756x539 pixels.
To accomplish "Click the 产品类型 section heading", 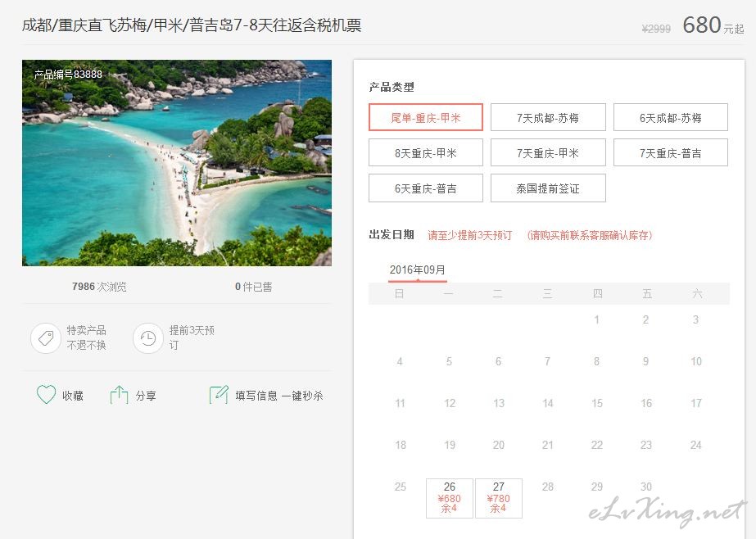I will tap(392, 88).
